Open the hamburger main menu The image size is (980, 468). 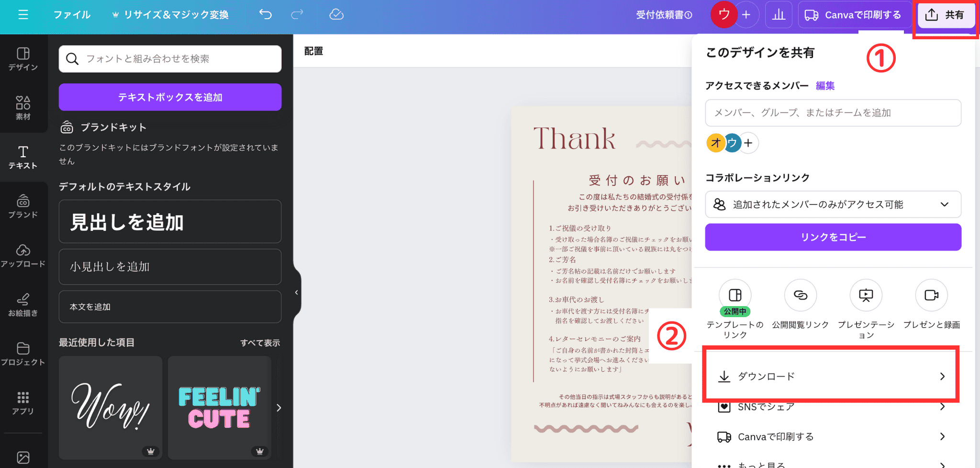click(x=23, y=15)
